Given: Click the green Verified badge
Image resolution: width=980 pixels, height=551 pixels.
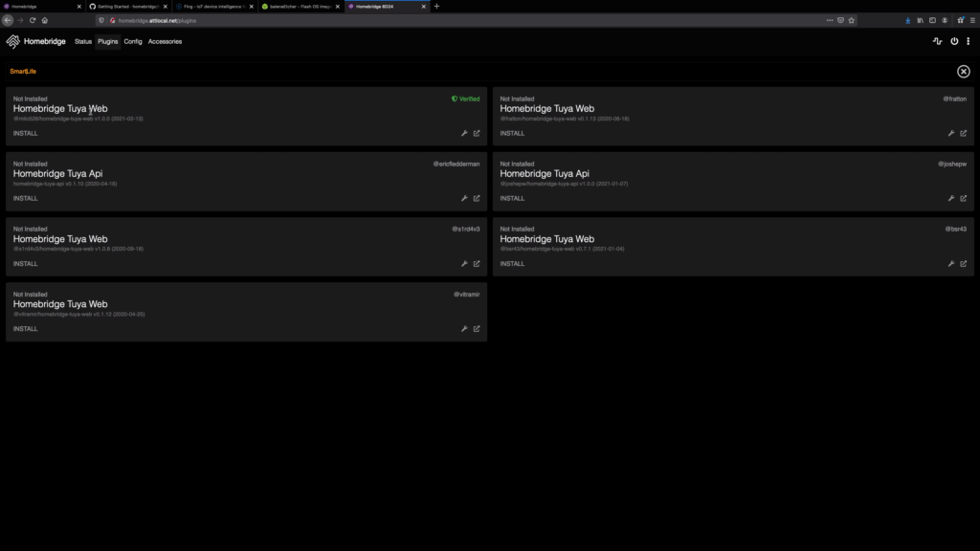Looking at the screenshot, I should click(x=466, y=99).
